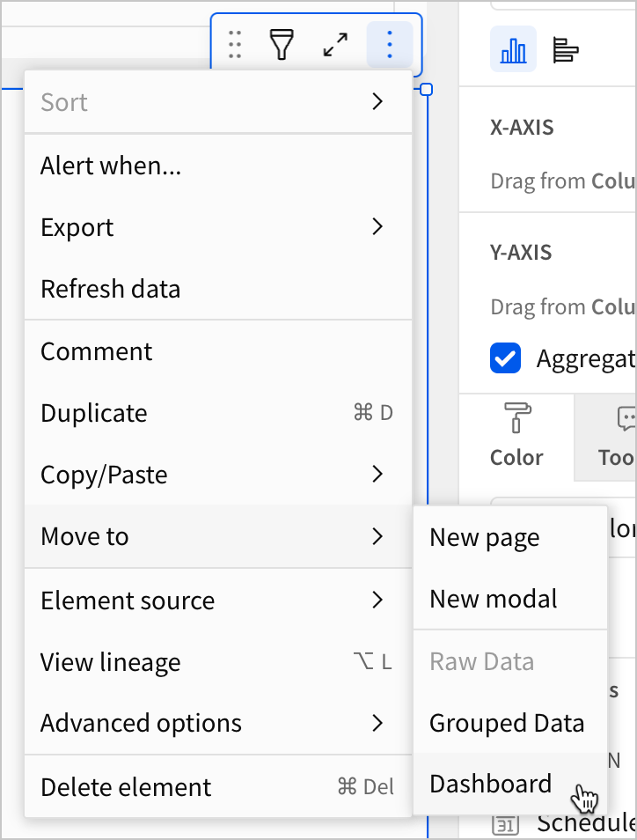Click the drag handle dots icon
Viewport: 637px width, 840px height.
234,44
